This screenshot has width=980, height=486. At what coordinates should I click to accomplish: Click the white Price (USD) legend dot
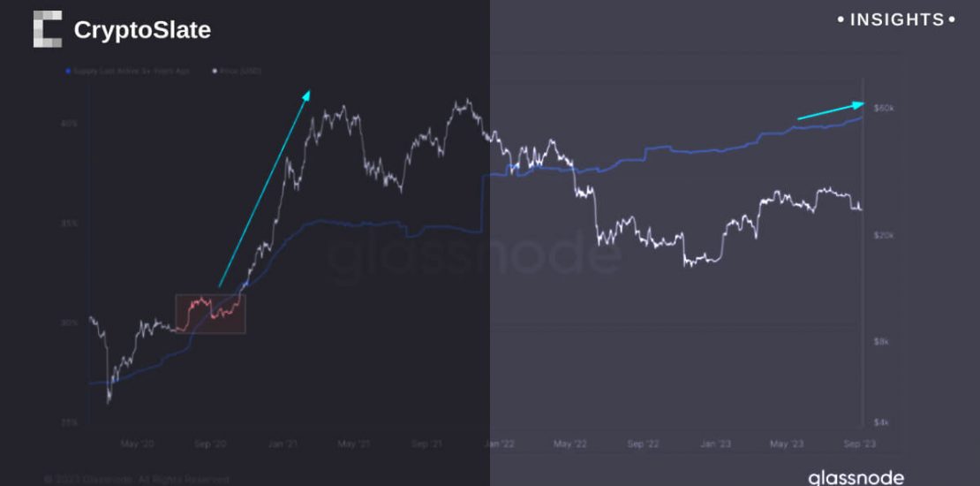point(214,70)
